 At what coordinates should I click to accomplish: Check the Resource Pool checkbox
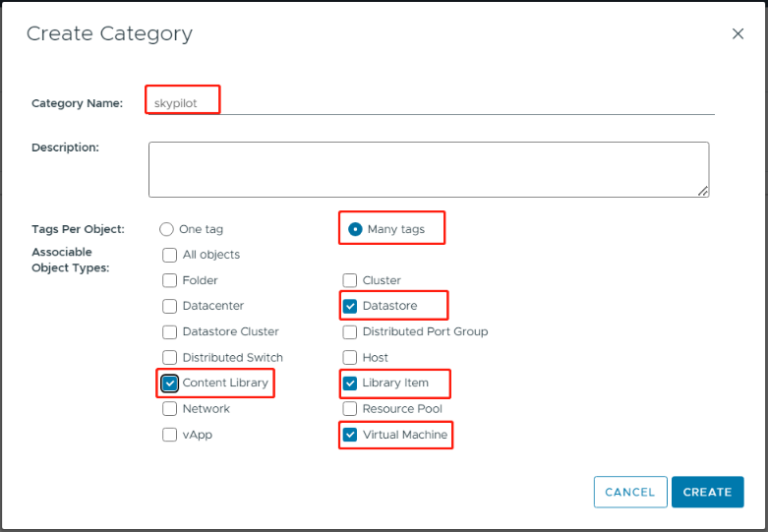click(350, 408)
